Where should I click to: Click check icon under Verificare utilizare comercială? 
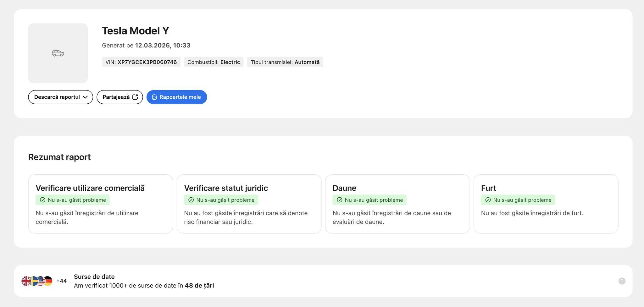coord(43,200)
